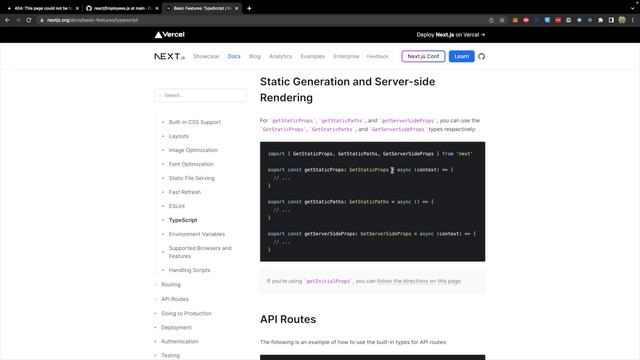Click the address bar URL field

coord(261,20)
